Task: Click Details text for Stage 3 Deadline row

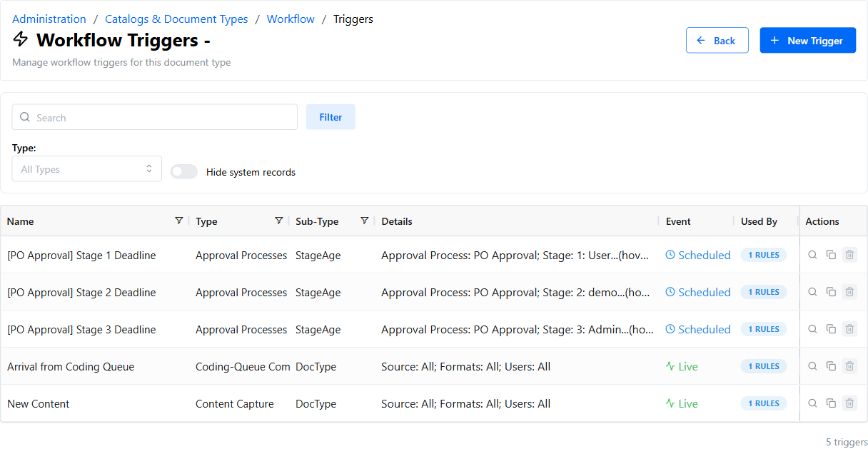Action: pos(518,330)
